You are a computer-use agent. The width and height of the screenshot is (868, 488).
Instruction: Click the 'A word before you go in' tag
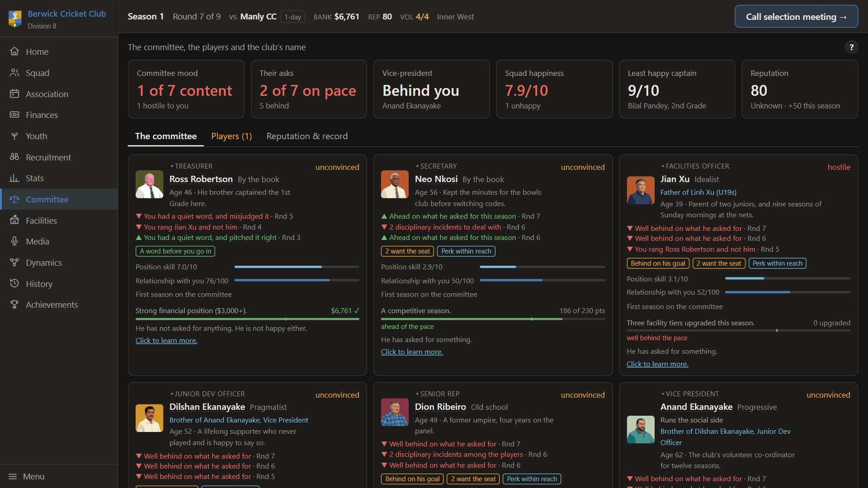click(x=175, y=251)
